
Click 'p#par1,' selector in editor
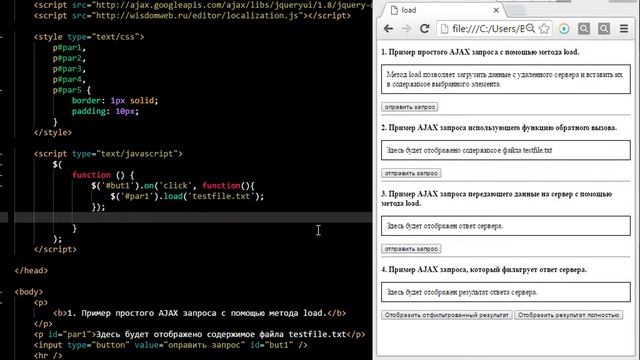[x=69, y=48]
